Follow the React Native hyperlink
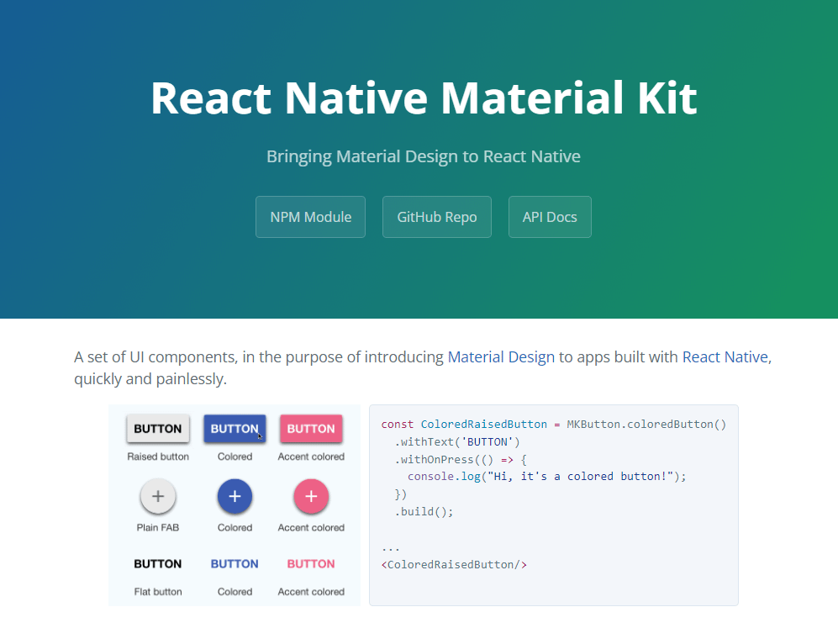The image size is (838, 644). 725,356
